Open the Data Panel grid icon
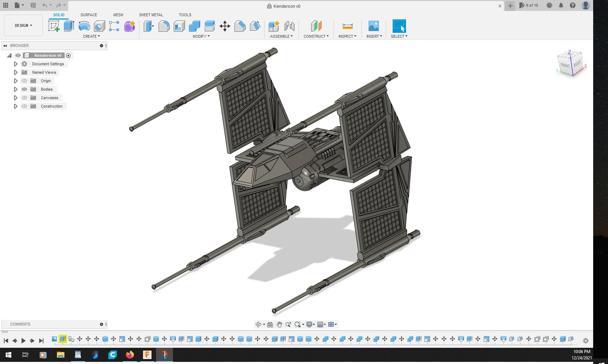 coord(6,5)
